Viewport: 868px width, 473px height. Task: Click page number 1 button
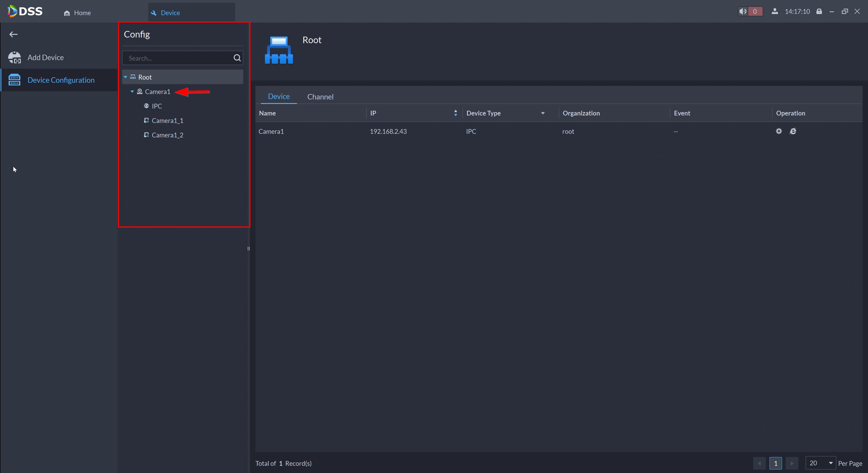point(775,463)
